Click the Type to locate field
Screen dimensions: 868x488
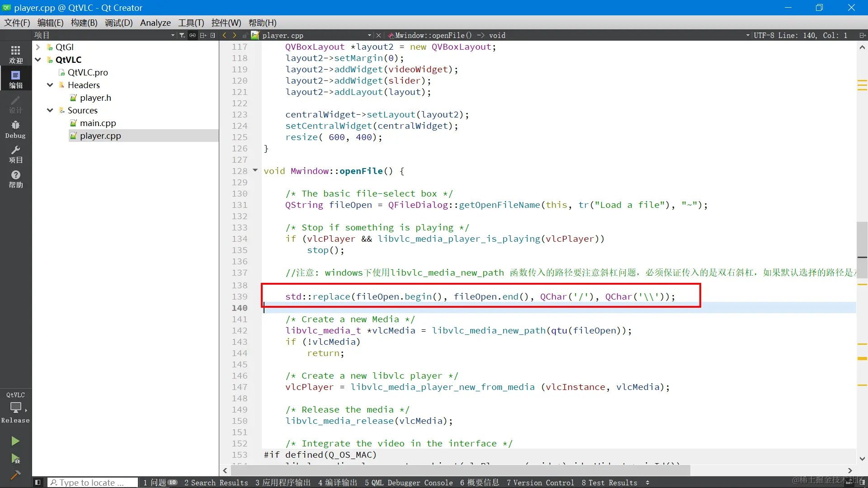pyautogui.click(x=93, y=483)
